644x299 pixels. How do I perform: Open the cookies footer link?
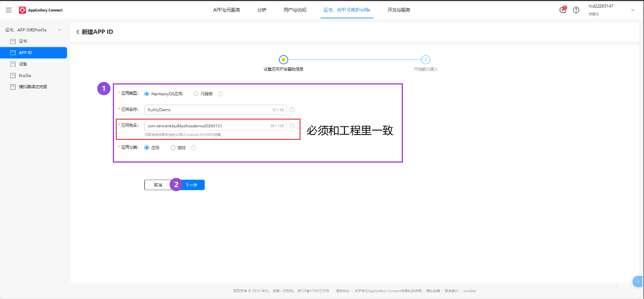click(469, 291)
